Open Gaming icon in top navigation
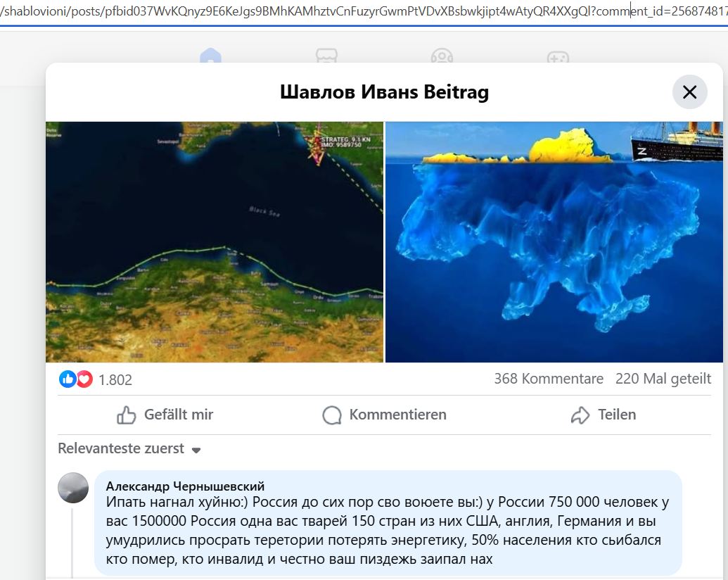 tap(557, 58)
